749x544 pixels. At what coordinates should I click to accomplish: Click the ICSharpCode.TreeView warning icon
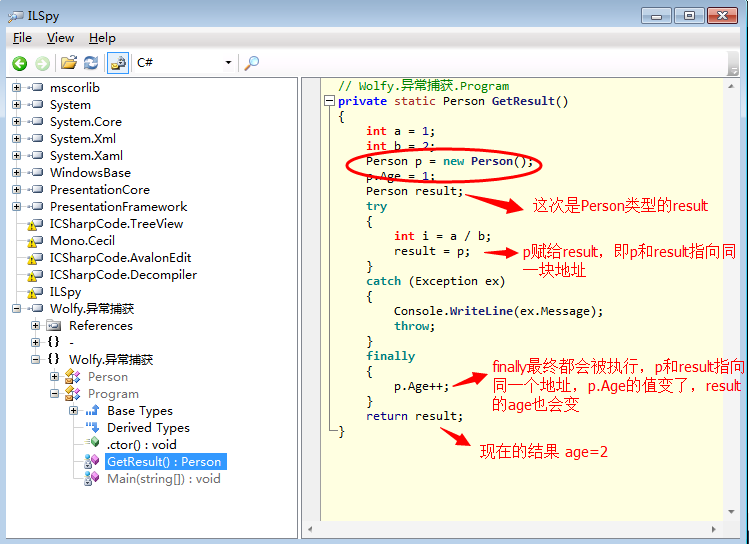(35, 224)
